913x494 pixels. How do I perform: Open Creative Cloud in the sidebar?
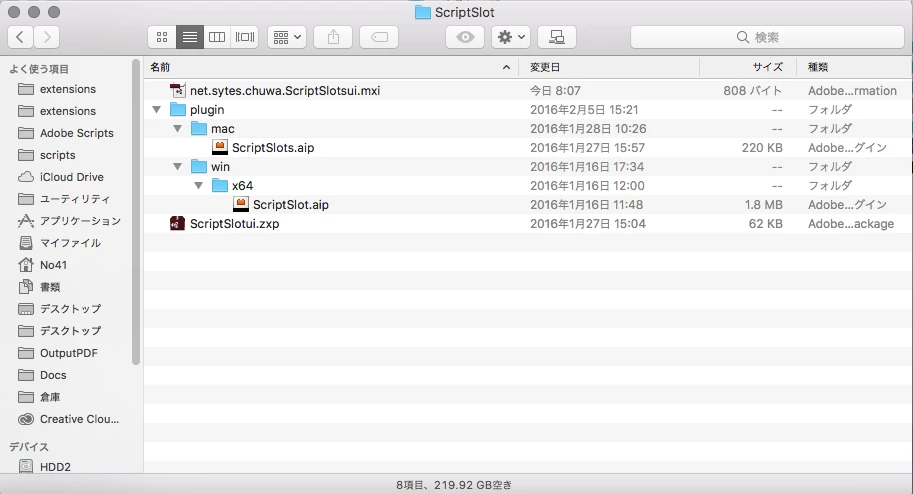tap(79, 419)
